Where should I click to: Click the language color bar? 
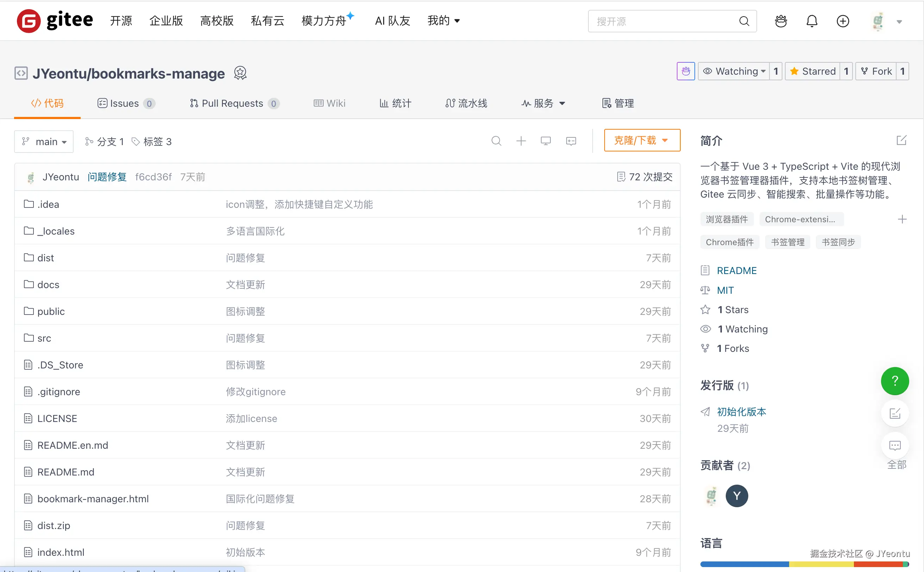[804, 564]
